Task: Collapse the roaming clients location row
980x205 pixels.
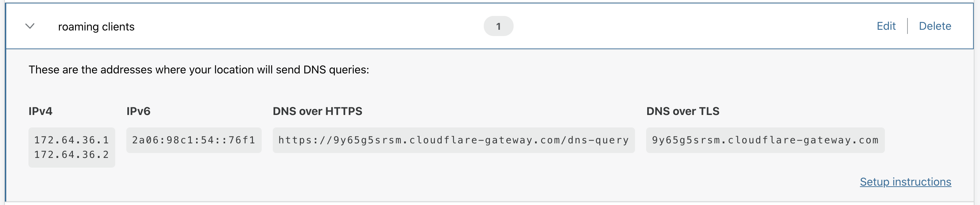Action: [x=30, y=26]
